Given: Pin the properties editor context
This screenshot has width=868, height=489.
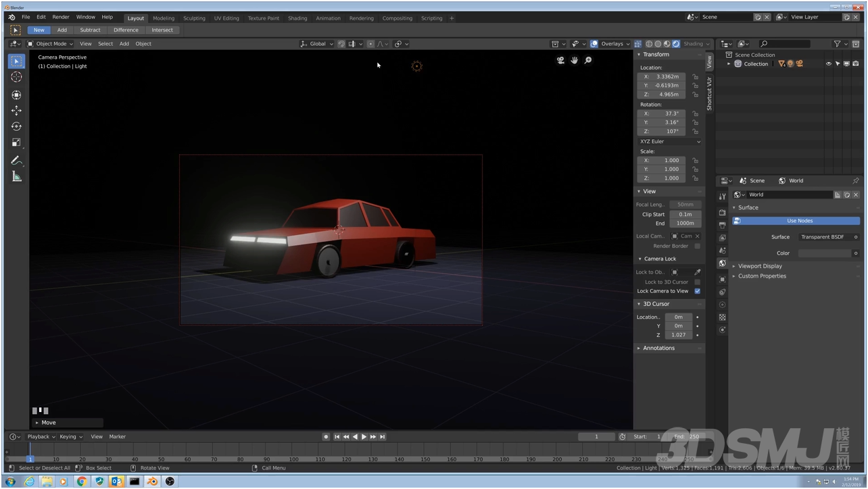Looking at the screenshot, I should point(855,181).
